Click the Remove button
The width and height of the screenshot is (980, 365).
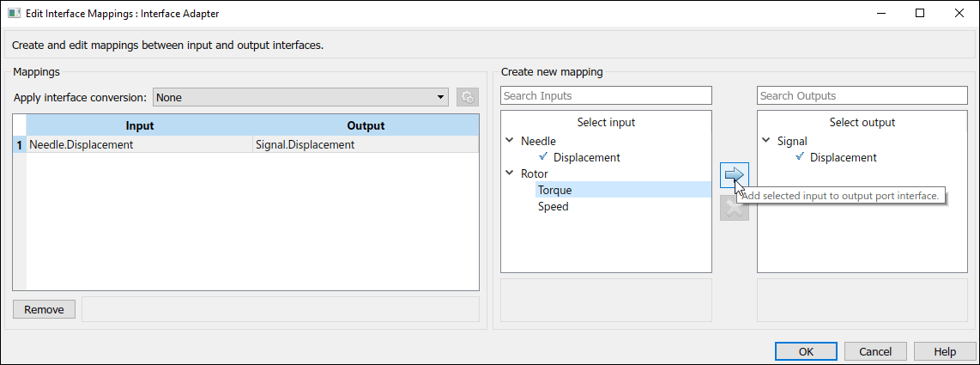coord(44,309)
